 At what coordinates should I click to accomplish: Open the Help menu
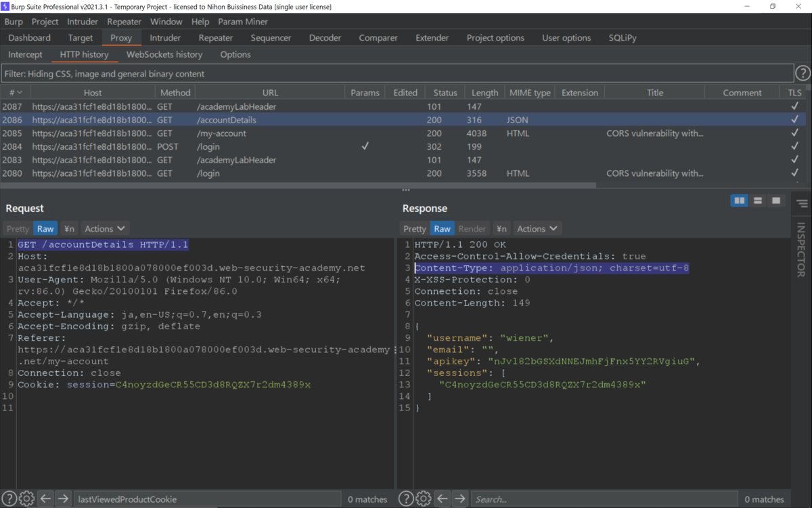pos(200,22)
